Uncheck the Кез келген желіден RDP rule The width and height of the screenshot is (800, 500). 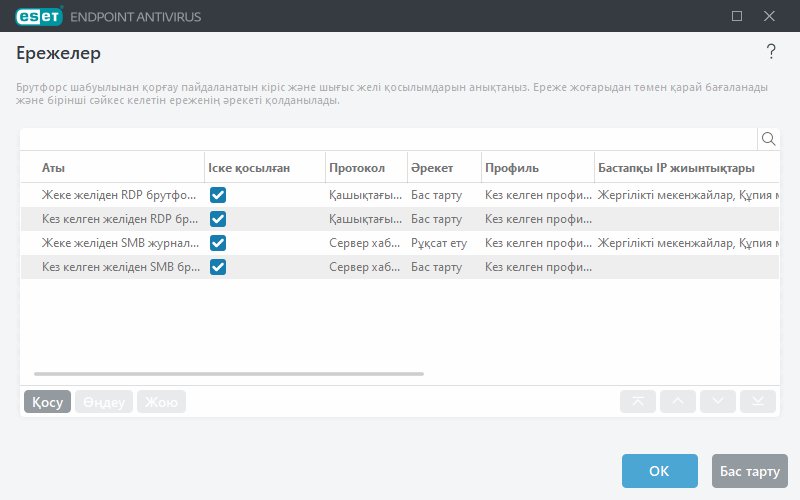click(x=218, y=219)
